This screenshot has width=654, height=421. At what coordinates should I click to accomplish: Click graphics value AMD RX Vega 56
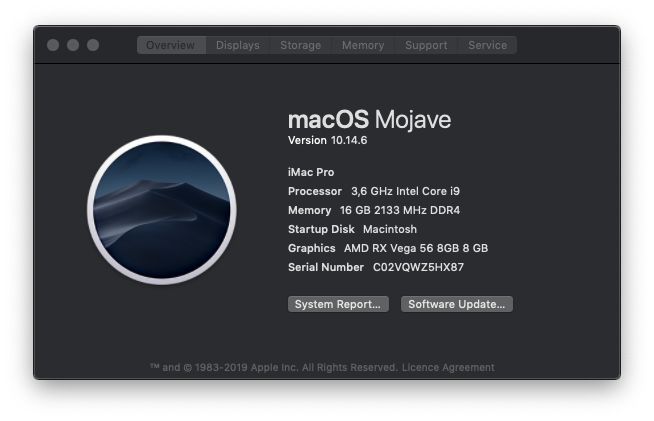coord(416,248)
